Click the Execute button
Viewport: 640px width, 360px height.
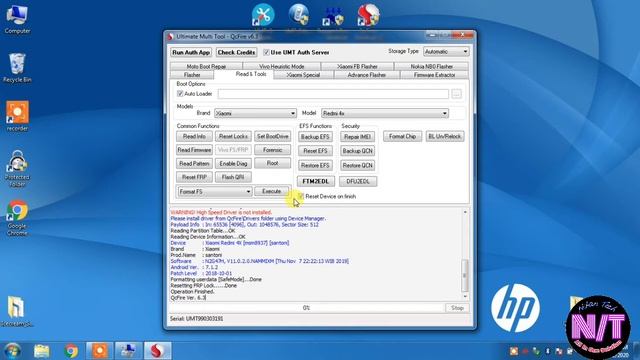pos(271,191)
